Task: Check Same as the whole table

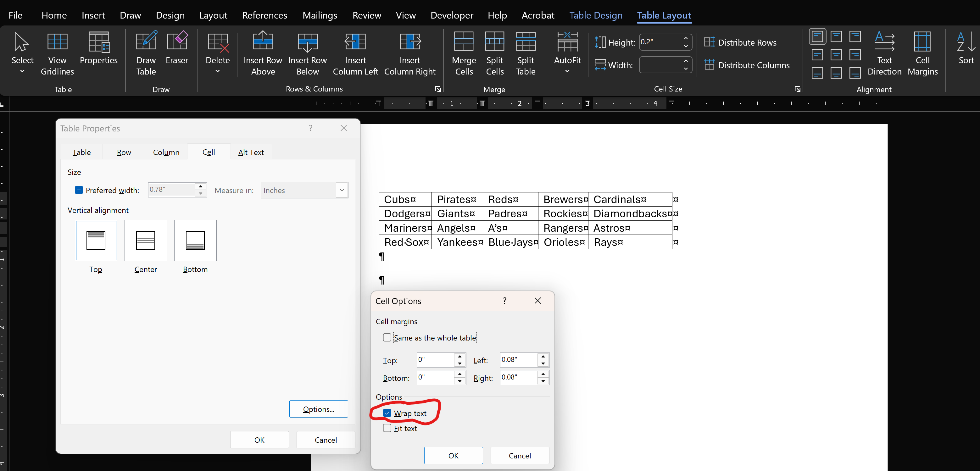Action: tap(387, 337)
